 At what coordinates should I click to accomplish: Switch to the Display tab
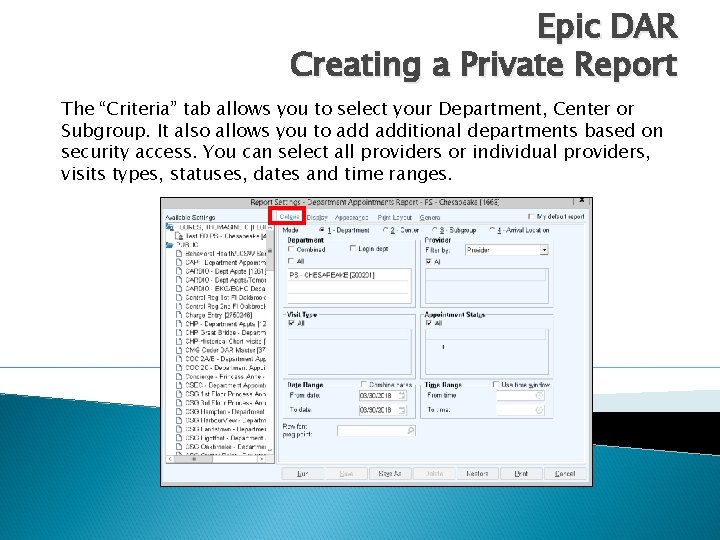[317, 218]
